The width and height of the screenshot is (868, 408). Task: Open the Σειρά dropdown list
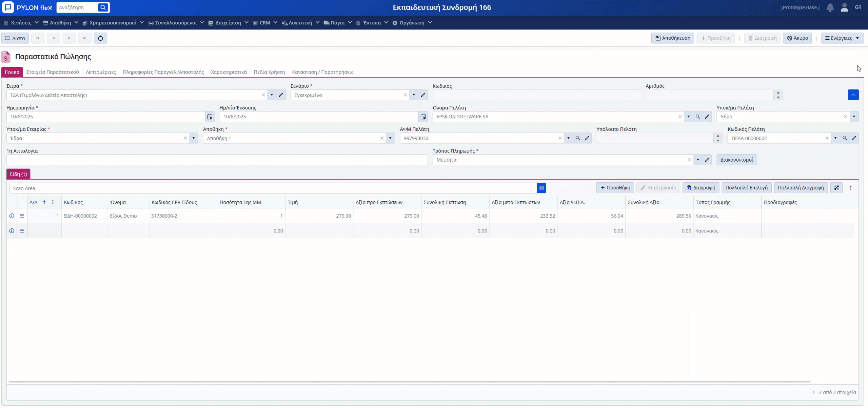pyautogui.click(x=272, y=95)
